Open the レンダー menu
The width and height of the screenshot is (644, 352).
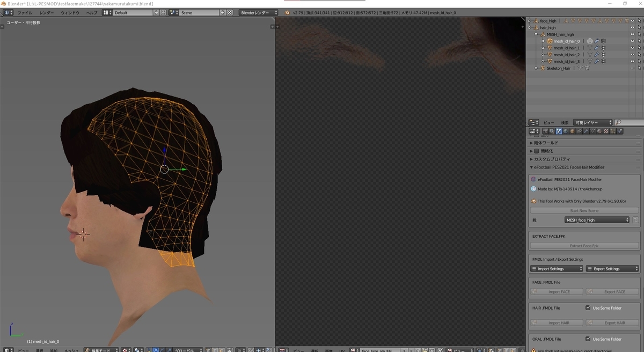click(47, 12)
